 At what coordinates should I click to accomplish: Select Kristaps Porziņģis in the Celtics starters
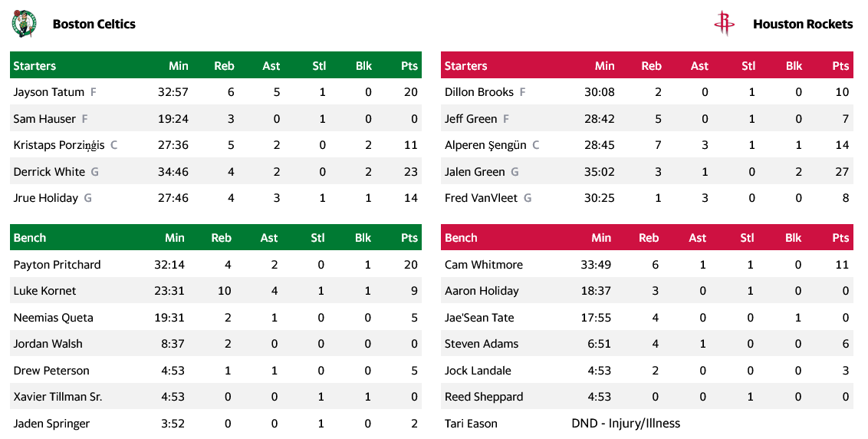click(x=59, y=145)
